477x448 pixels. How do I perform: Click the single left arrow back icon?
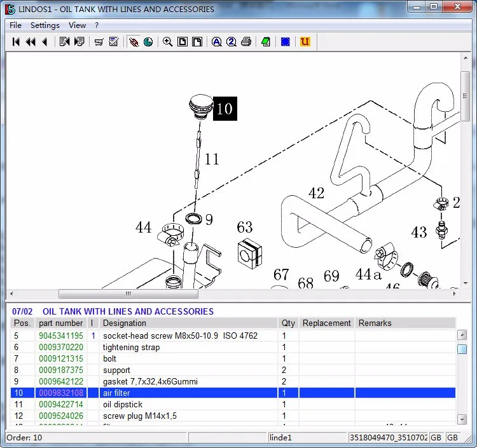pyautogui.click(x=45, y=42)
